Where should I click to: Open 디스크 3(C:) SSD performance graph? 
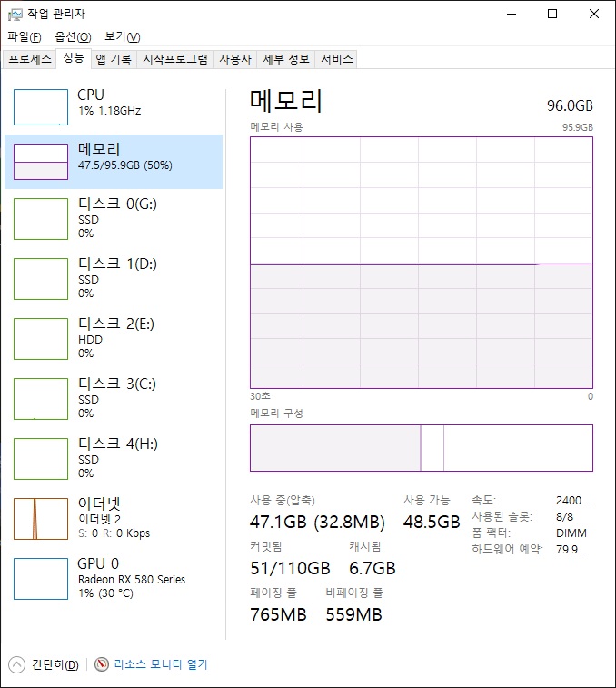[x=41, y=399]
